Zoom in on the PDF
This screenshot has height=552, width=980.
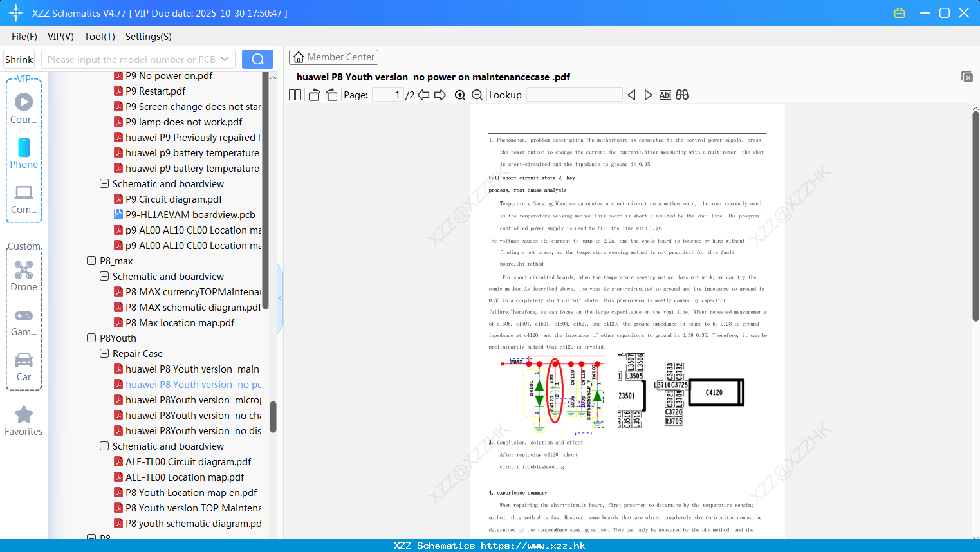point(460,95)
